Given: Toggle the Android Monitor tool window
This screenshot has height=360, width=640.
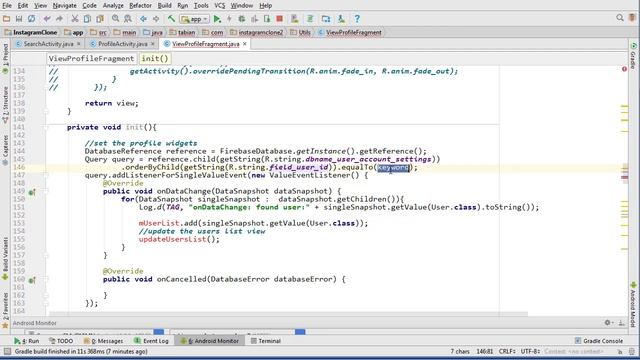Looking at the screenshot, I should click(210, 341).
